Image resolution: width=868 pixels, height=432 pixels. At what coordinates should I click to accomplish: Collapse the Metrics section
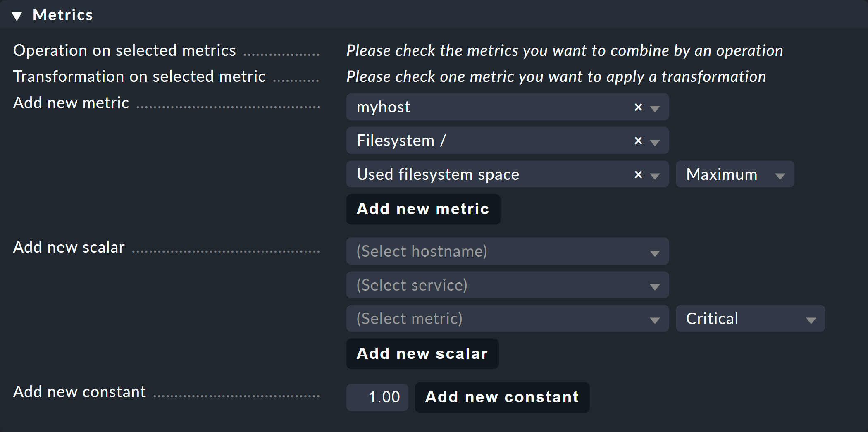pyautogui.click(x=17, y=16)
